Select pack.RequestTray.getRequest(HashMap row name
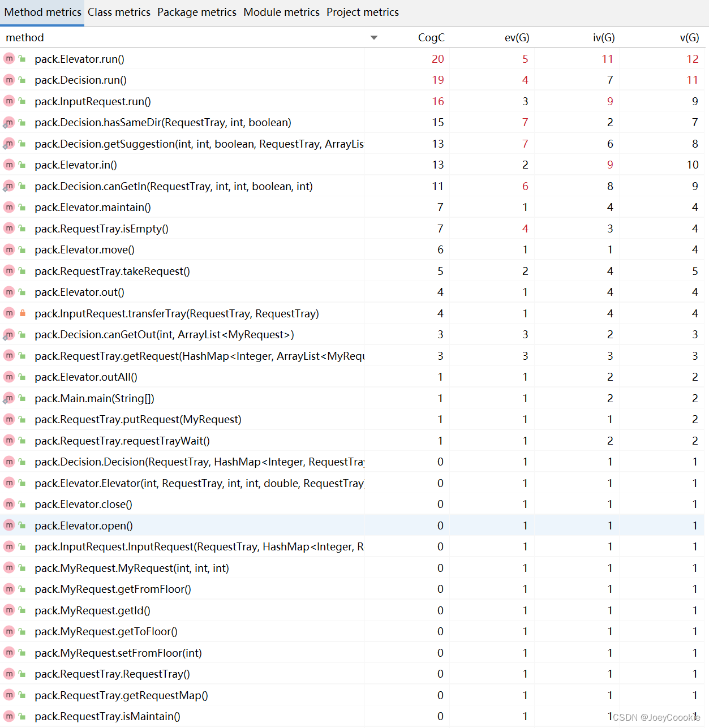The height and width of the screenshot is (728, 709). click(199, 356)
